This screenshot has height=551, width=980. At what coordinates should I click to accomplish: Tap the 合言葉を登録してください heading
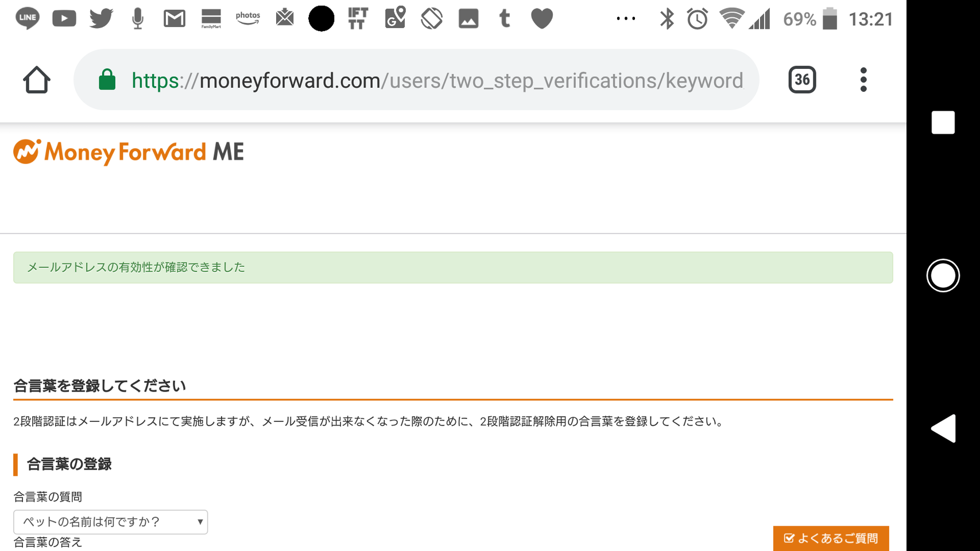click(100, 386)
